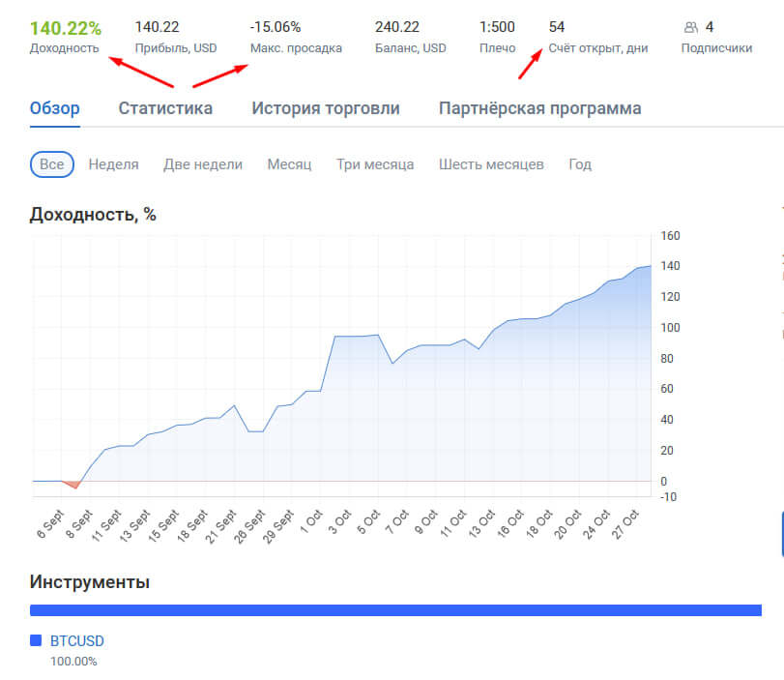Show Две недели period
784x680 pixels.
pyautogui.click(x=203, y=164)
